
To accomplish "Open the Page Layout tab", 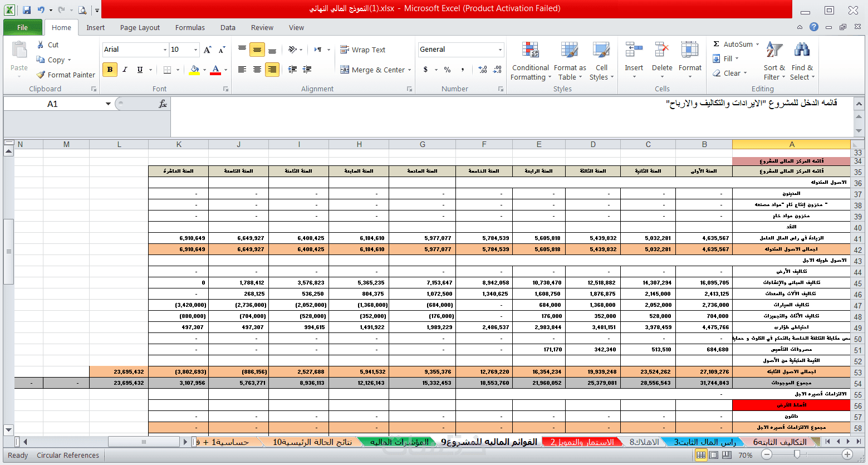I will pyautogui.click(x=140, y=27).
